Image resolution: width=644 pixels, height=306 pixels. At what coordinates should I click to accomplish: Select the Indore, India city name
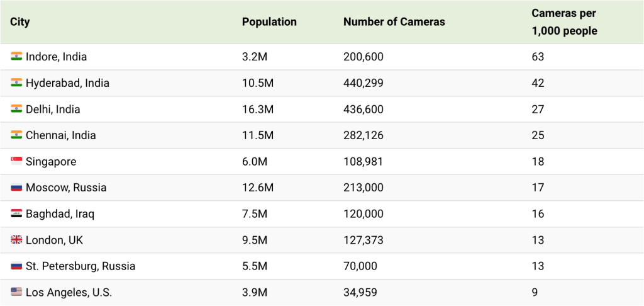(x=56, y=57)
